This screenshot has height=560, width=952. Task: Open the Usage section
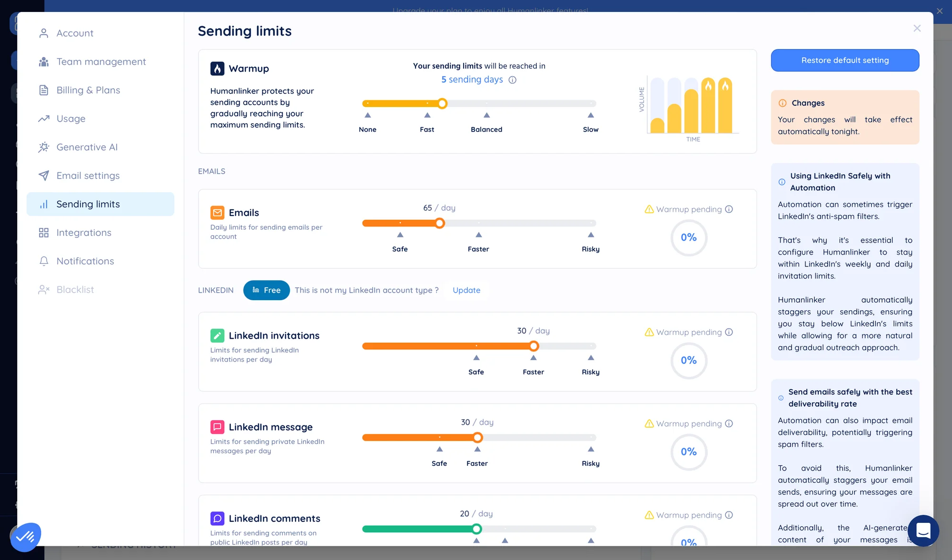pos(100,119)
